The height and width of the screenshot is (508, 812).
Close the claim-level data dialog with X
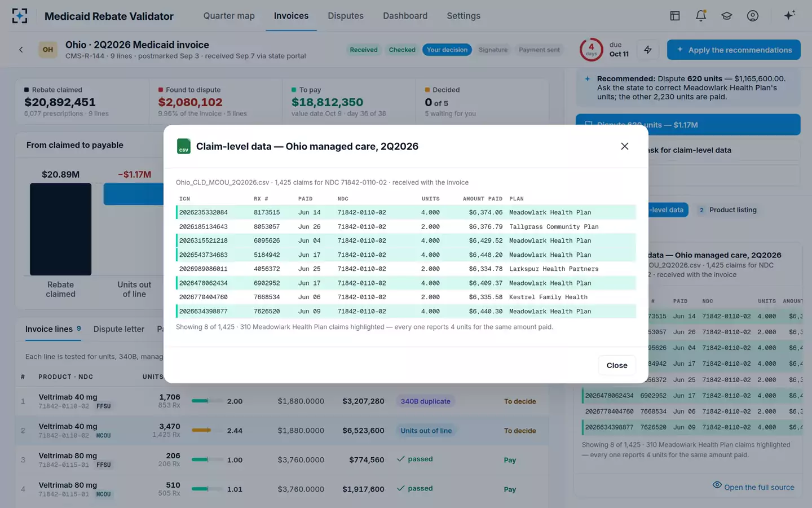[624, 146]
